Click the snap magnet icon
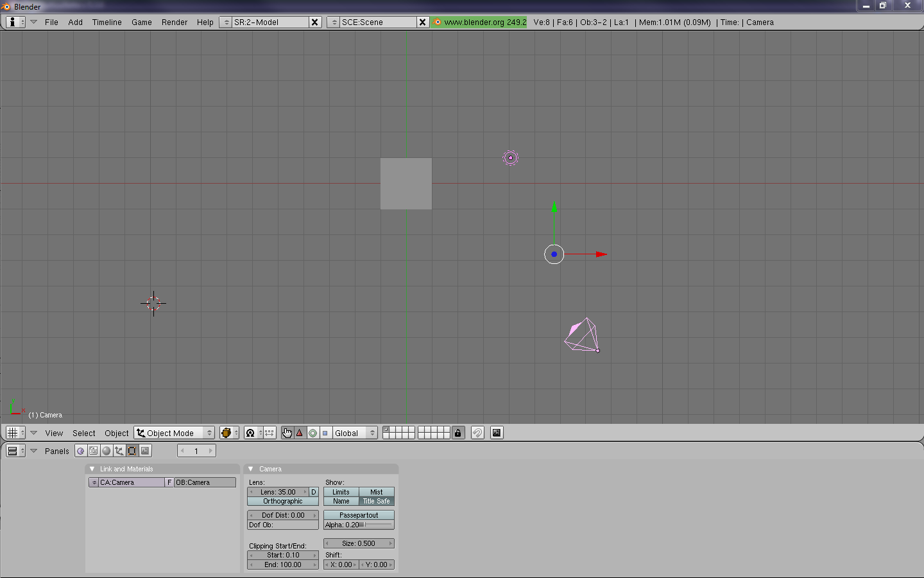The image size is (924, 578). (477, 433)
